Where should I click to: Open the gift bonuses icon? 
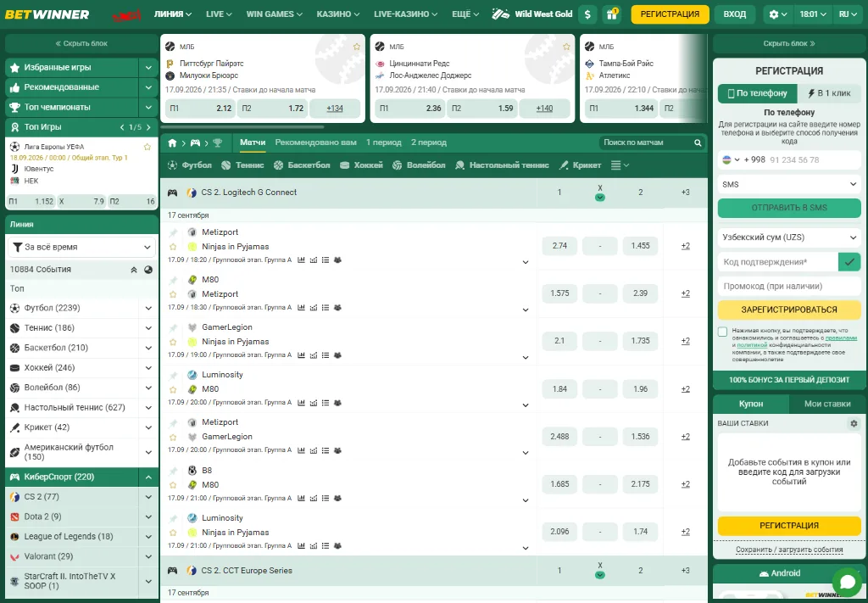tap(612, 14)
